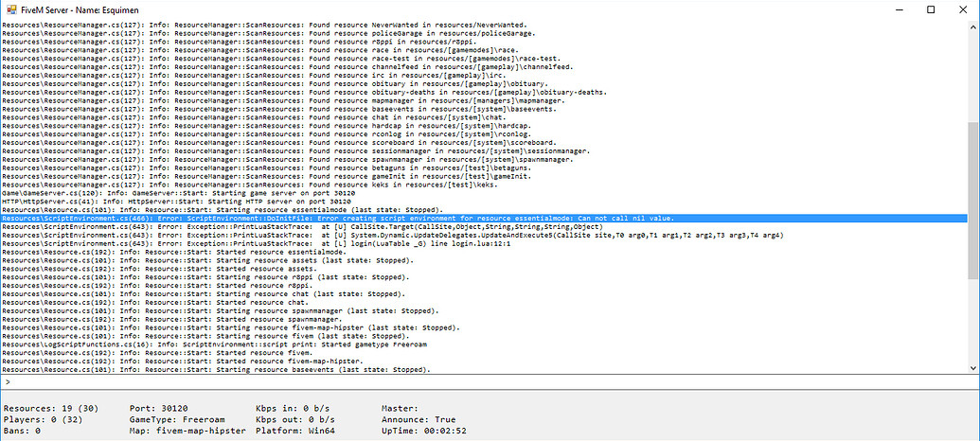
Task: Select 'Starting resource essentialmode' log line
Action: [x=223, y=210]
